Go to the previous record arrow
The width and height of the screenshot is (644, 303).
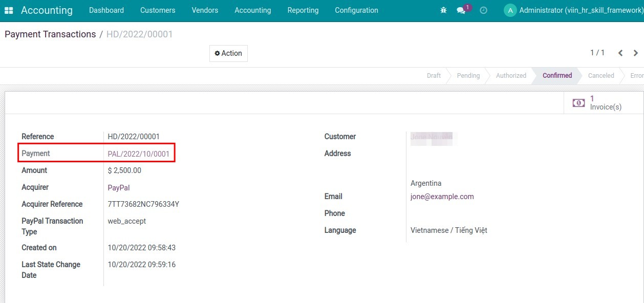coord(620,53)
